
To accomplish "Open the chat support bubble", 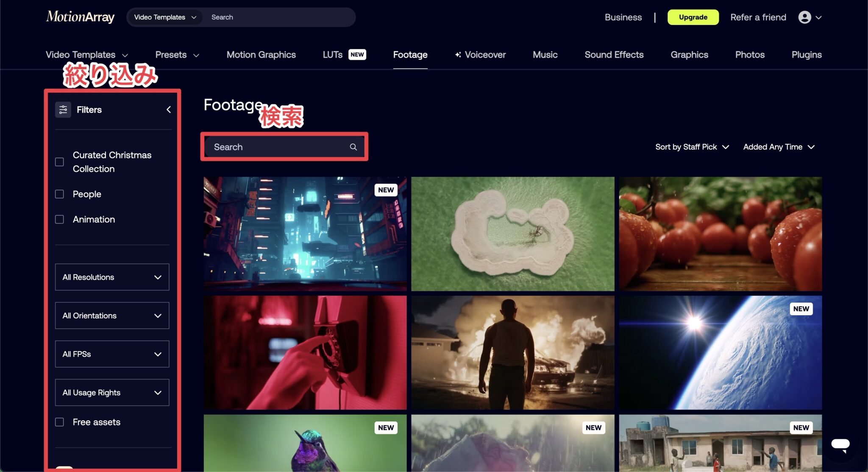I will point(840,444).
